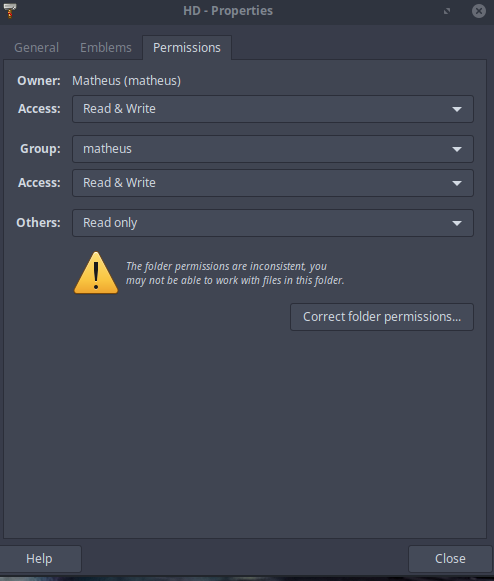Click Correct folder permissions button
The width and height of the screenshot is (494, 581).
pyautogui.click(x=382, y=317)
